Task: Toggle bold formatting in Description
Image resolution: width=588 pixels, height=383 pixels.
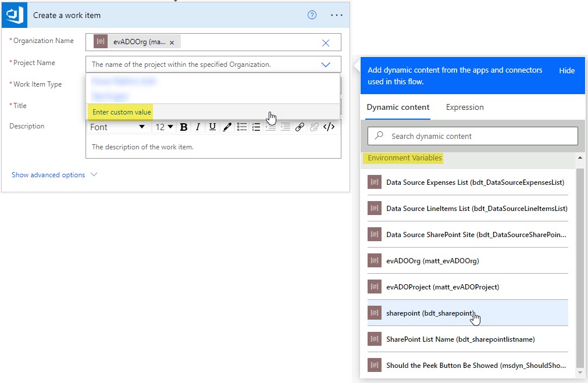Action: [183, 127]
